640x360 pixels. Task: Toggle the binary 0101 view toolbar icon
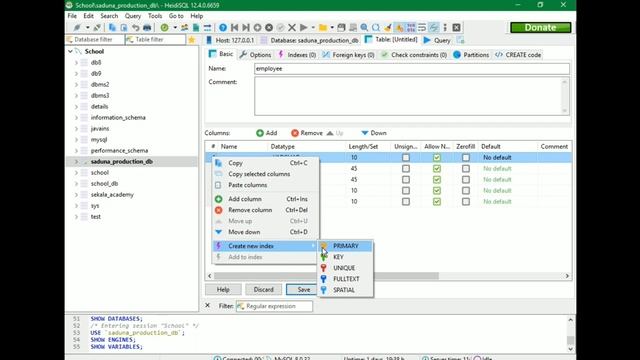[x=411, y=27]
